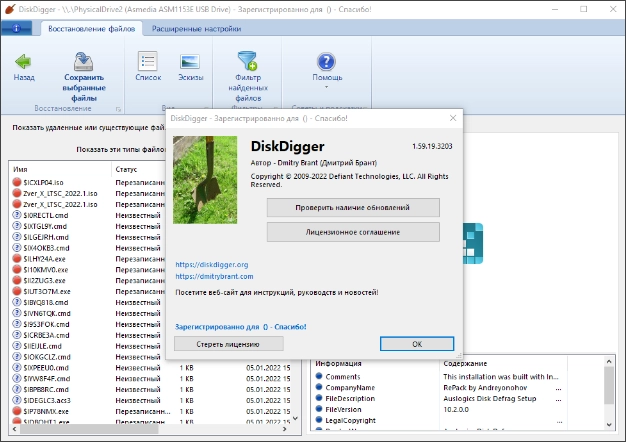Screen dimensions: 626x442
Task: Open the found files filter
Action: [x=245, y=60]
